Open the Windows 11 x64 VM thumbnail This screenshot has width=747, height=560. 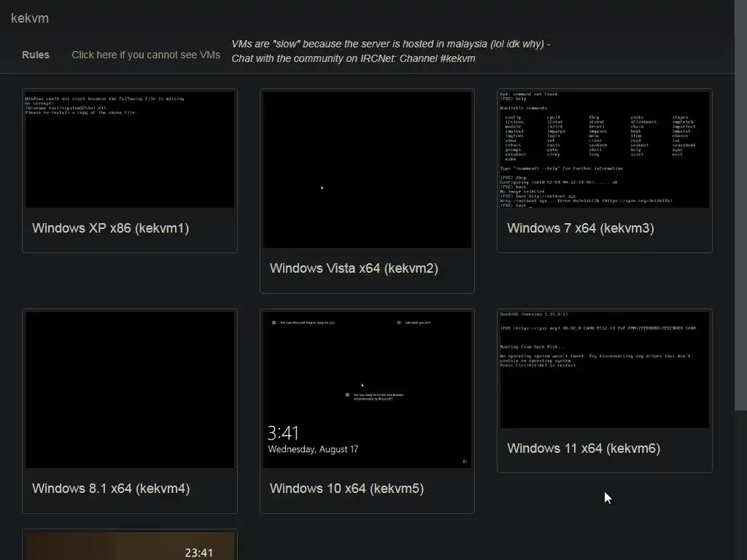pos(604,370)
